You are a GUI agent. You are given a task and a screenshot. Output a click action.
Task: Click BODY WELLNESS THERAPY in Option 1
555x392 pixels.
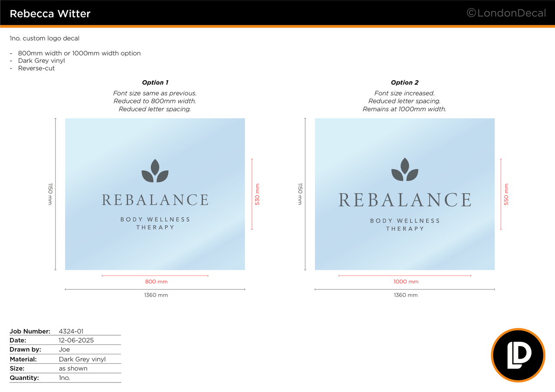[x=155, y=223]
